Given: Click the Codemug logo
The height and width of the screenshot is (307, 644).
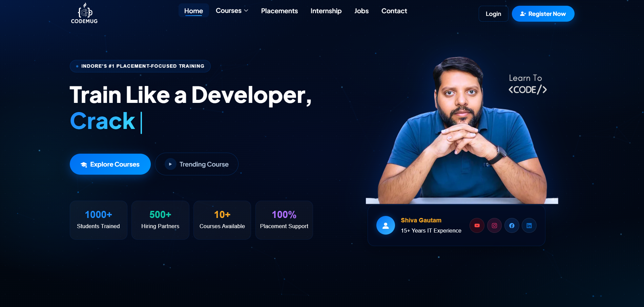Looking at the screenshot, I should click(84, 13).
